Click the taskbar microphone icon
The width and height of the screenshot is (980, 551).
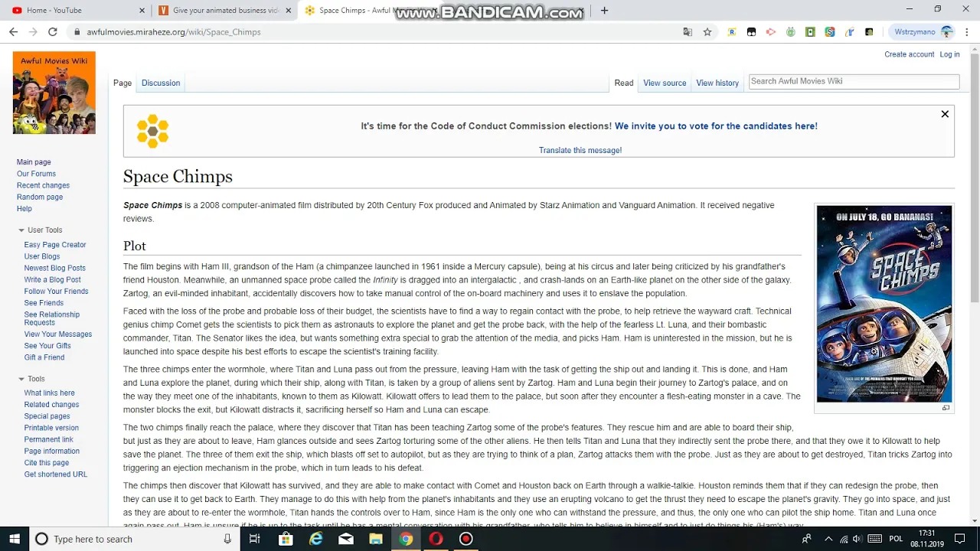[227, 539]
